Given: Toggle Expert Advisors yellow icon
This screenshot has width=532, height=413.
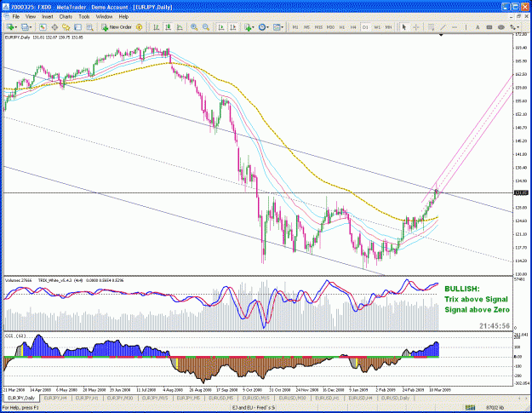Looking at the screenshot, I should pyautogui.click(x=139, y=27).
